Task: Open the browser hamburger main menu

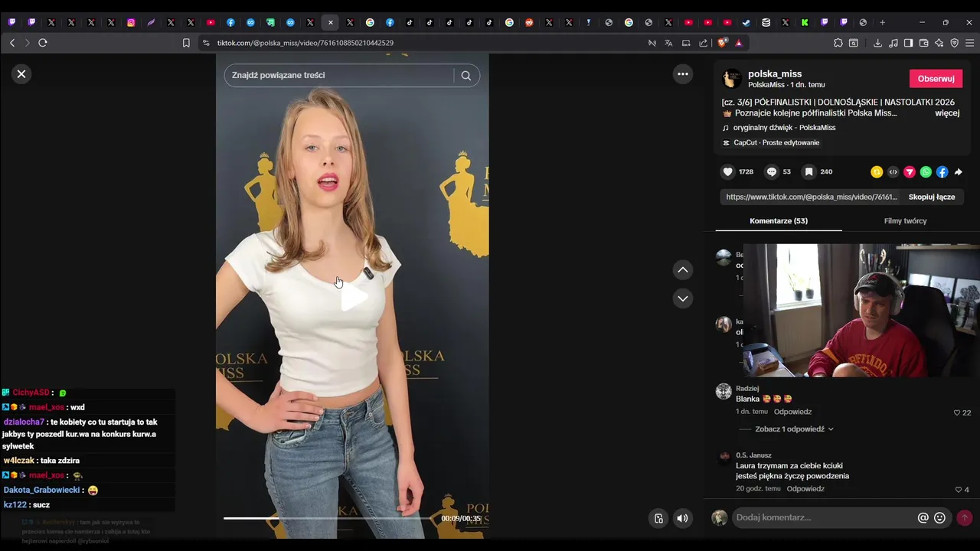Action: (969, 43)
